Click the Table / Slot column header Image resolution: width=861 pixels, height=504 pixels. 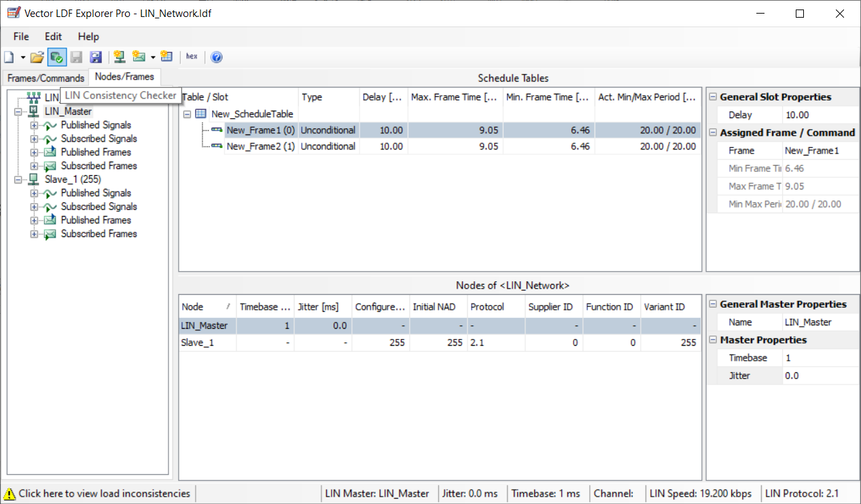(x=239, y=97)
